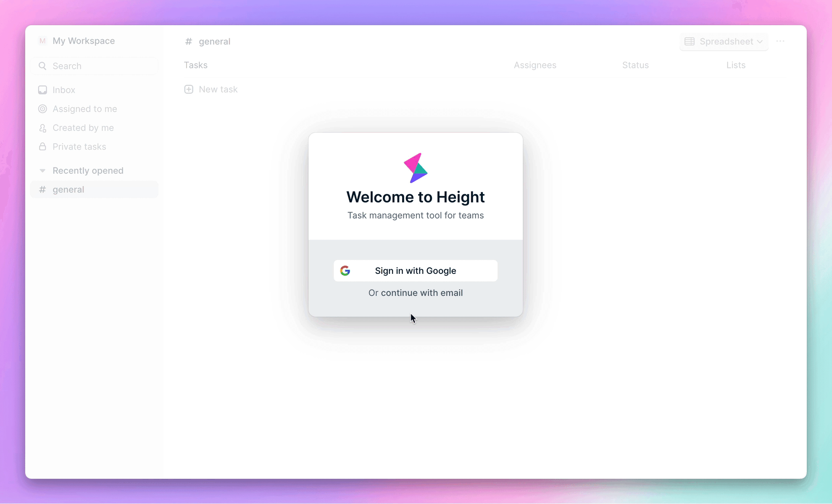Open Assigned to me view

click(x=85, y=109)
